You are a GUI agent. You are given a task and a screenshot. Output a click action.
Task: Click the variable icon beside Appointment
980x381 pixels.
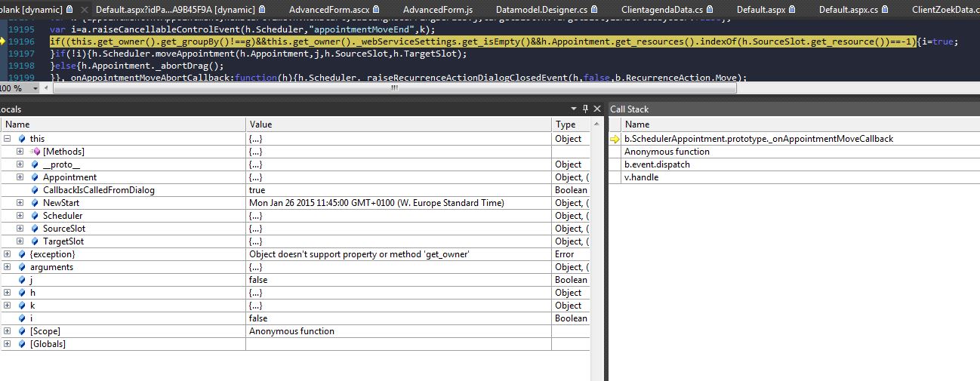coord(35,177)
